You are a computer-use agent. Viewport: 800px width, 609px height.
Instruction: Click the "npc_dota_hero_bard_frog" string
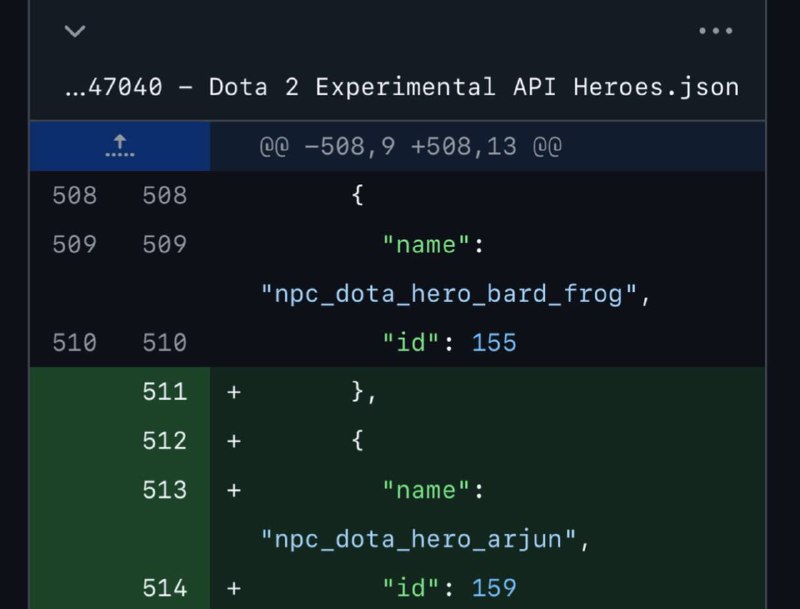(450, 294)
